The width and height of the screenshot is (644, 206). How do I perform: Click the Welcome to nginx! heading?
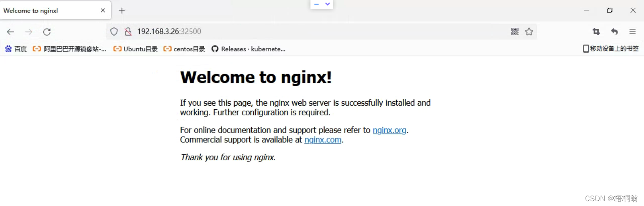coord(256,77)
